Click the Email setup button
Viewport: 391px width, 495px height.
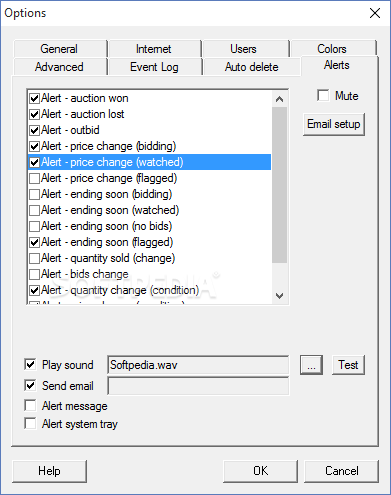tap(334, 124)
